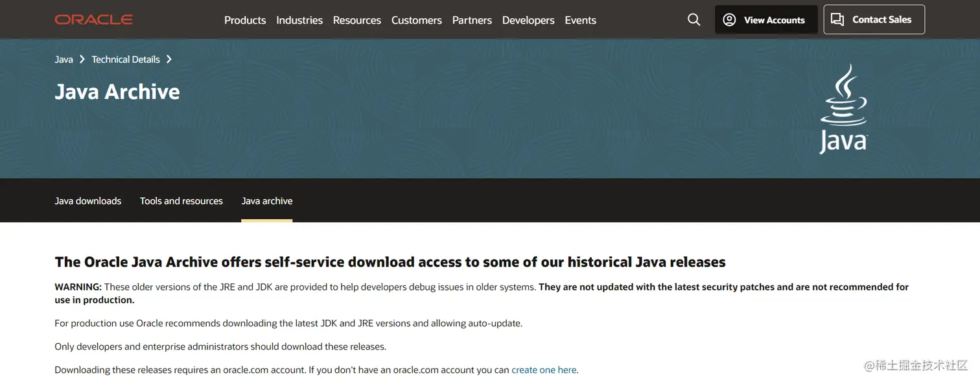
Task: Expand the Partners navigation menu
Action: [x=472, y=20]
